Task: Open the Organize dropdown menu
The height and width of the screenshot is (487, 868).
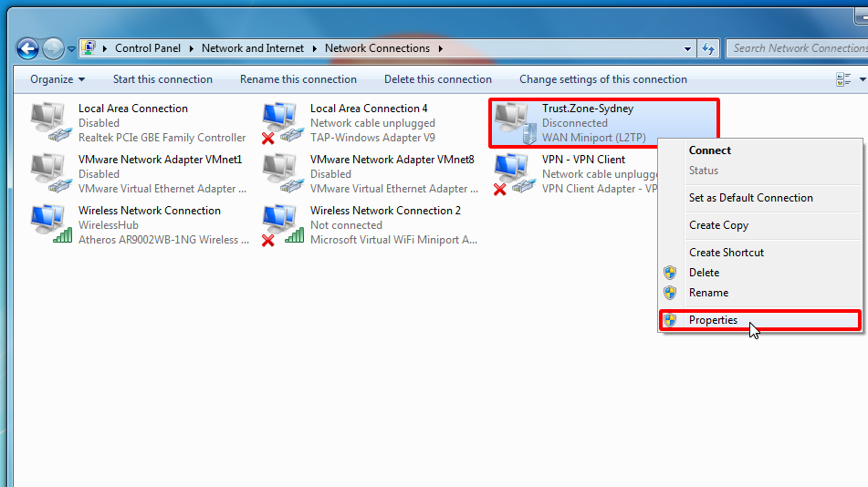Action: click(57, 79)
